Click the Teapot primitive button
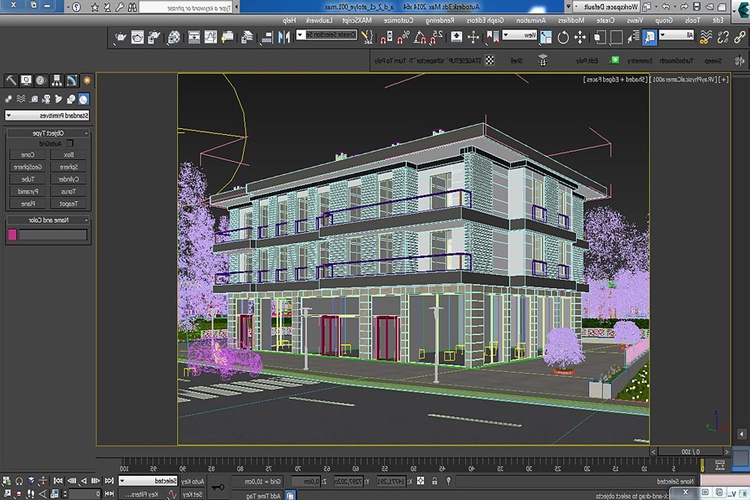Viewport: 750px width, 500px height. pos(68,203)
